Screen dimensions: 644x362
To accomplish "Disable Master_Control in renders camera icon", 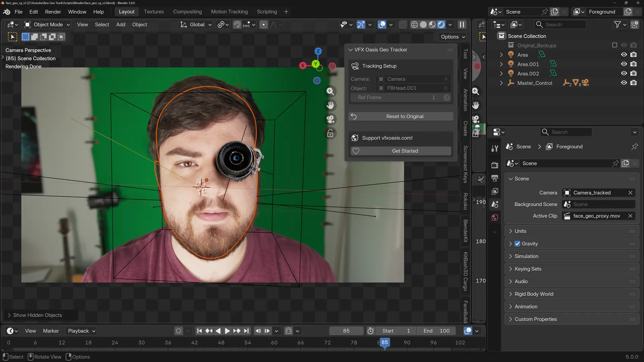I will tap(633, 83).
